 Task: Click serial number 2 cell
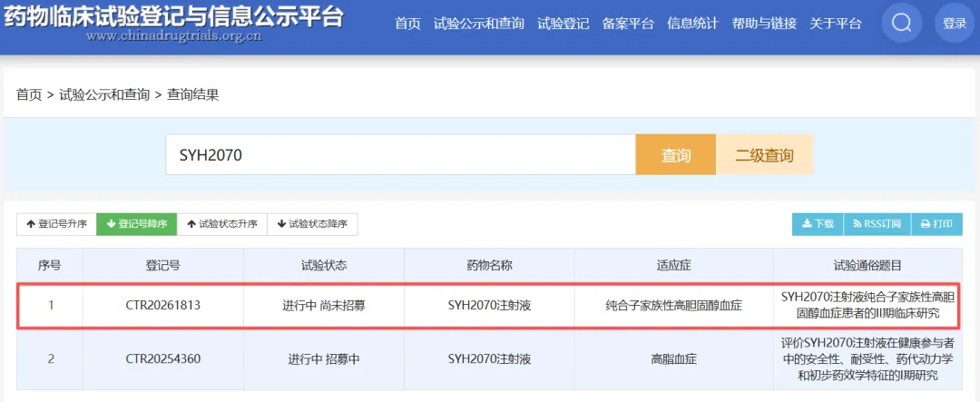51,359
